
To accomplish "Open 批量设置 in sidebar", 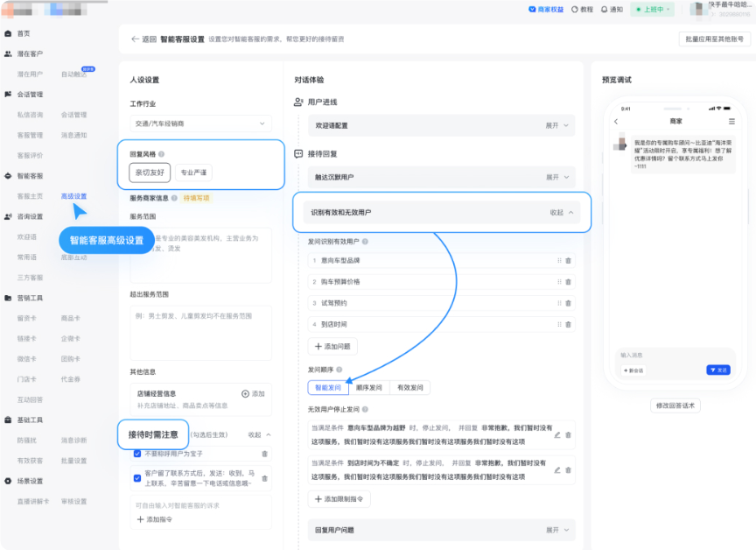I will click(x=73, y=461).
